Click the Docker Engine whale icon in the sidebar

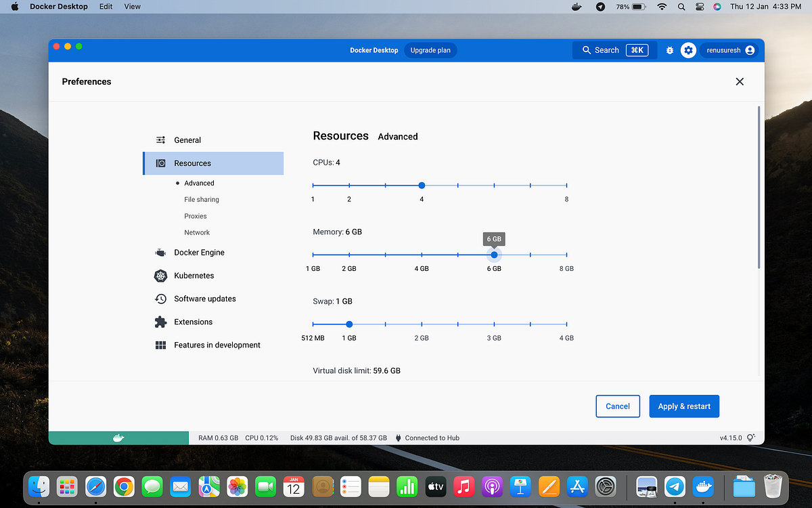[x=160, y=253]
